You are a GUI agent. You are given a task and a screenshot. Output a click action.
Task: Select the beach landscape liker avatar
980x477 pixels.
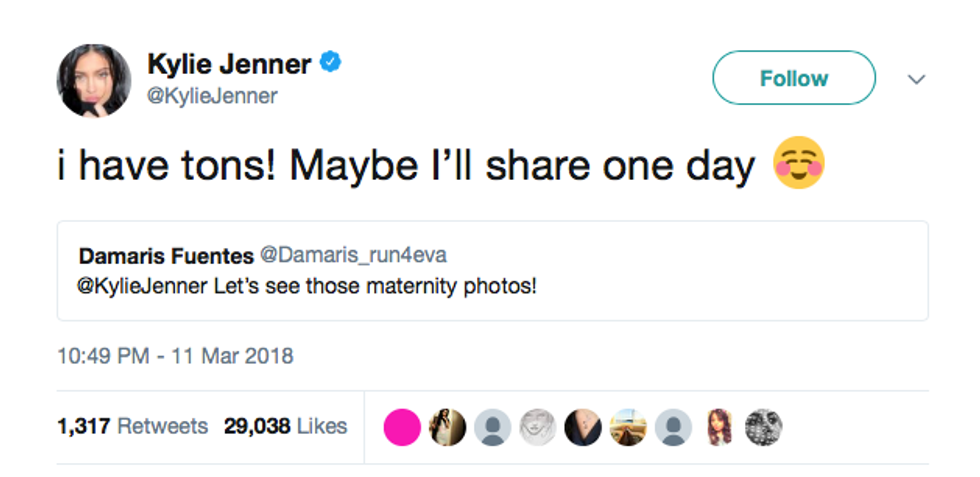(x=628, y=427)
